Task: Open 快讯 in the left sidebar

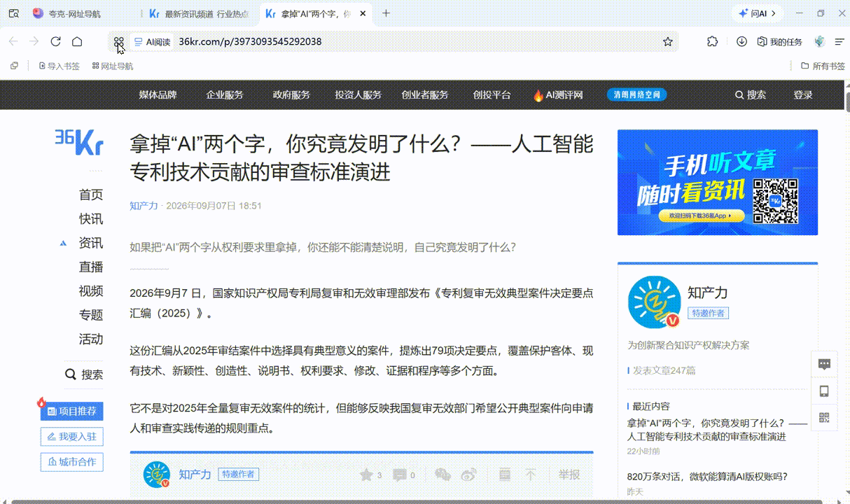Action: [x=91, y=219]
